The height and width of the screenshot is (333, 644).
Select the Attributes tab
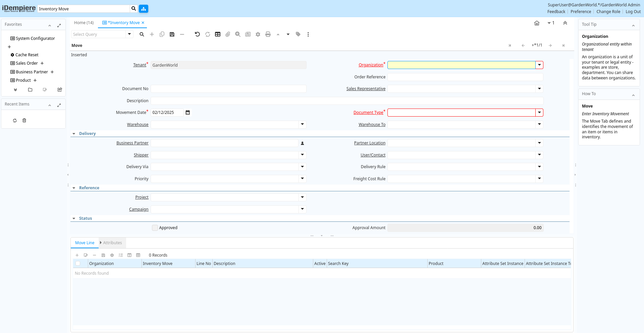[x=112, y=243]
